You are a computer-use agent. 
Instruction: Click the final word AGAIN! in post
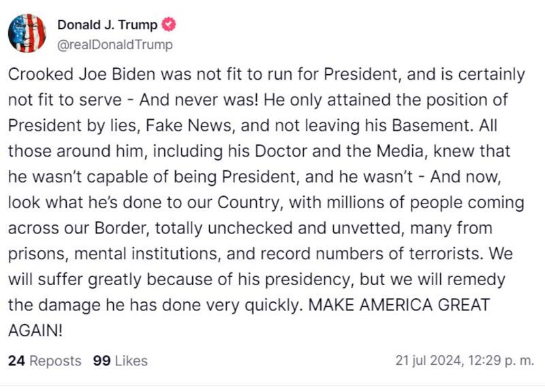[x=35, y=331]
